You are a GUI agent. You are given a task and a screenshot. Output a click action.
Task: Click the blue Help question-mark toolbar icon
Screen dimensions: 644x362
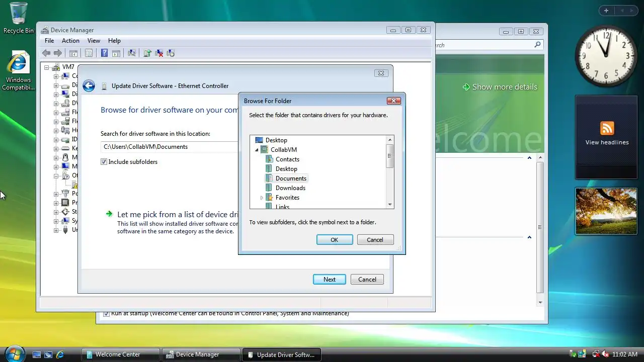pyautogui.click(x=104, y=53)
